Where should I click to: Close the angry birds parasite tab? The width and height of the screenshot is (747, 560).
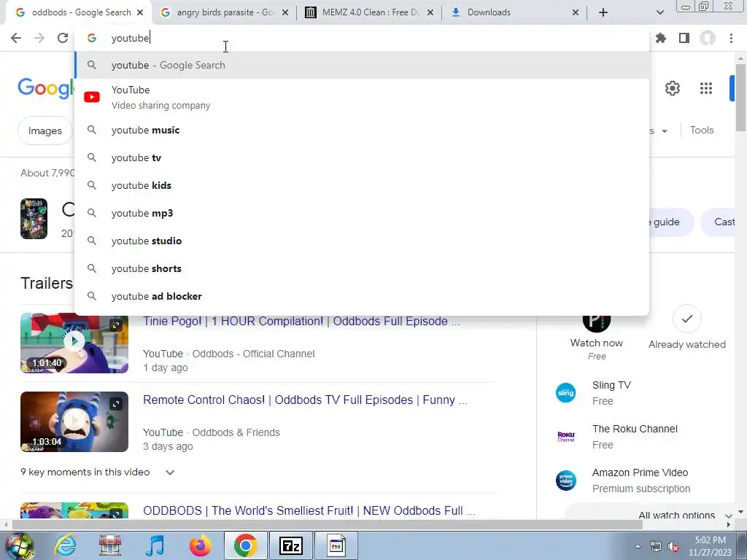[285, 12]
